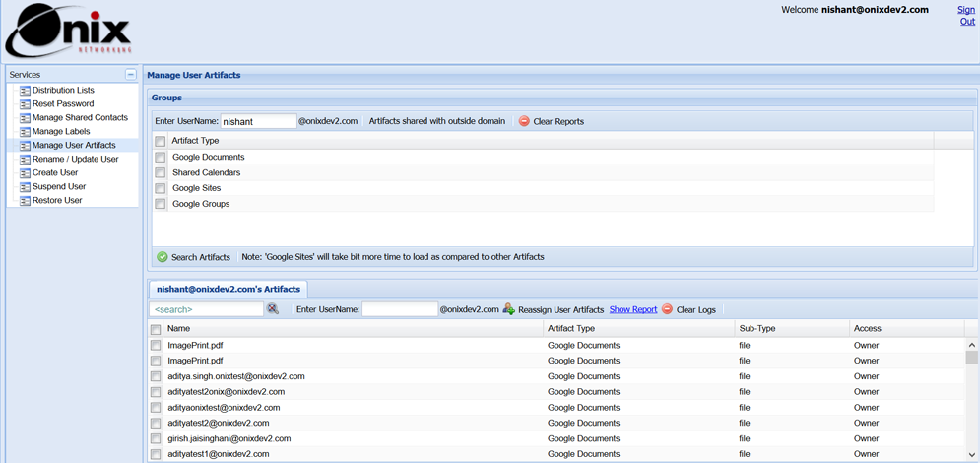Click the Search Artifacts button label

201,257
